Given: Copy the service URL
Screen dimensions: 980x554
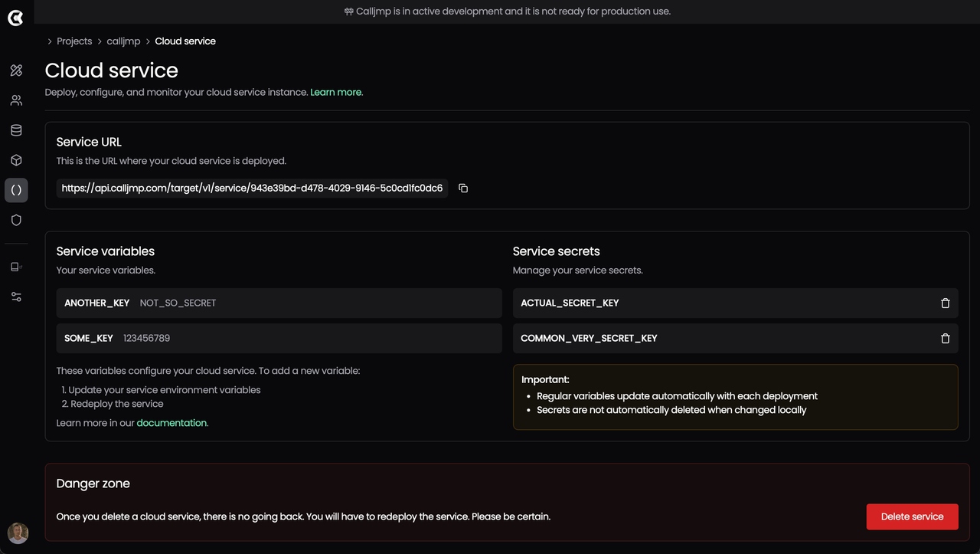Looking at the screenshot, I should click(x=463, y=188).
